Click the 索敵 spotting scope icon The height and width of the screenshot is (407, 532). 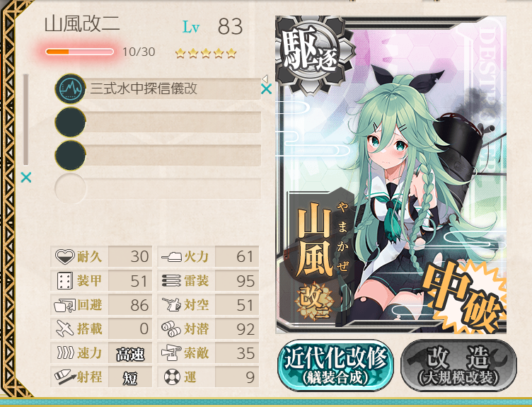pyautogui.click(x=171, y=353)
